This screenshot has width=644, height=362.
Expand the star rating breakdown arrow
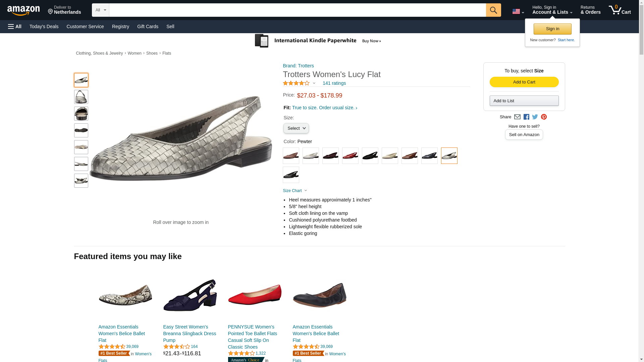[x=314, y=83]
